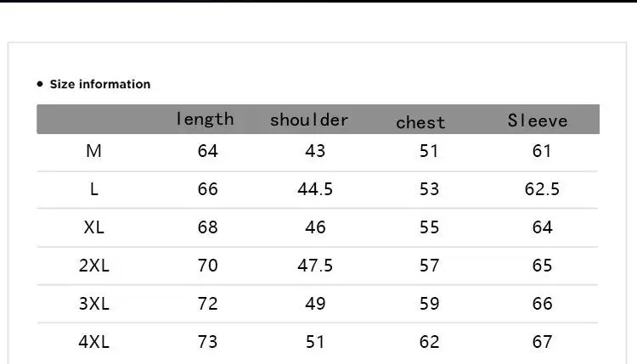
Task: Click the 'chest' column header
Action: coord(420,122)
